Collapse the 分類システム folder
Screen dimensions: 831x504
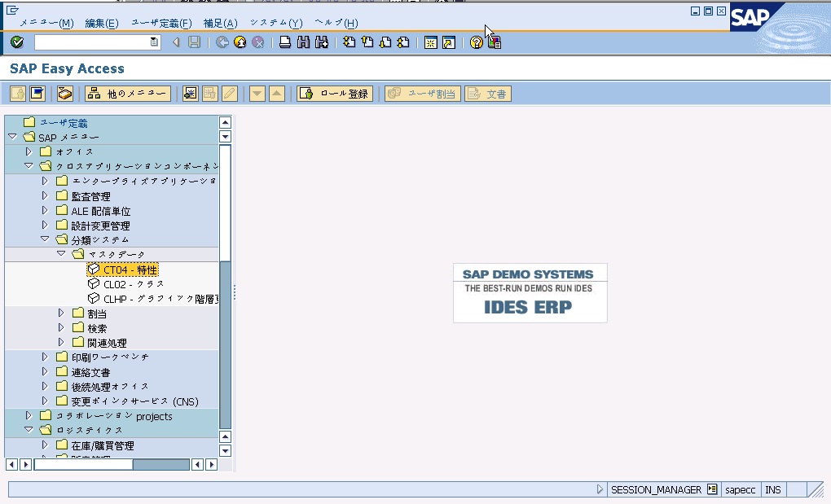(45, 239)
